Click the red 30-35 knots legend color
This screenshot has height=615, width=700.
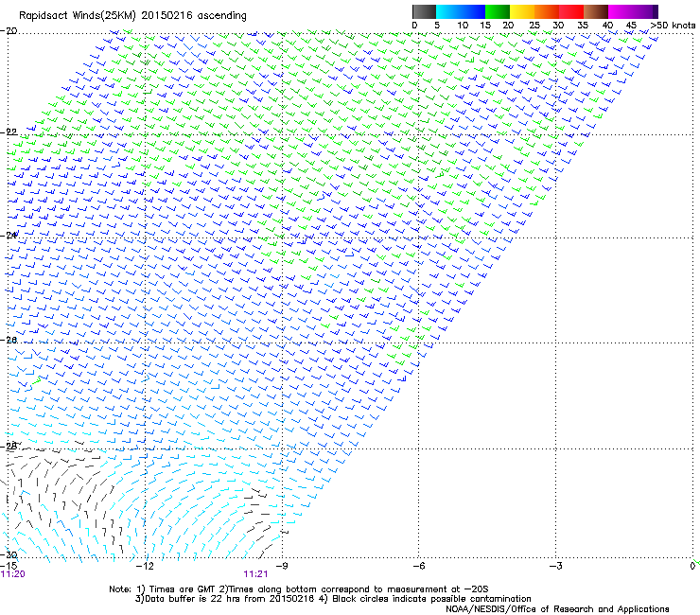[x=571, y=11]
